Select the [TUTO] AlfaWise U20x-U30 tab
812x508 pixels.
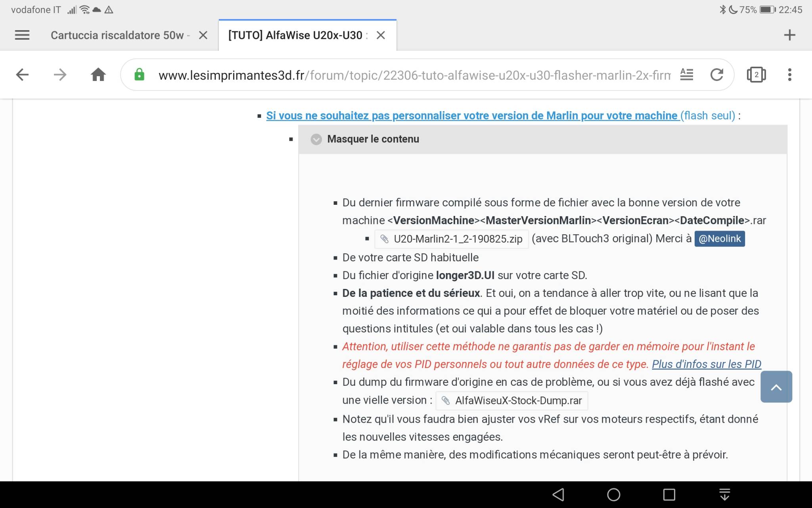295,35
